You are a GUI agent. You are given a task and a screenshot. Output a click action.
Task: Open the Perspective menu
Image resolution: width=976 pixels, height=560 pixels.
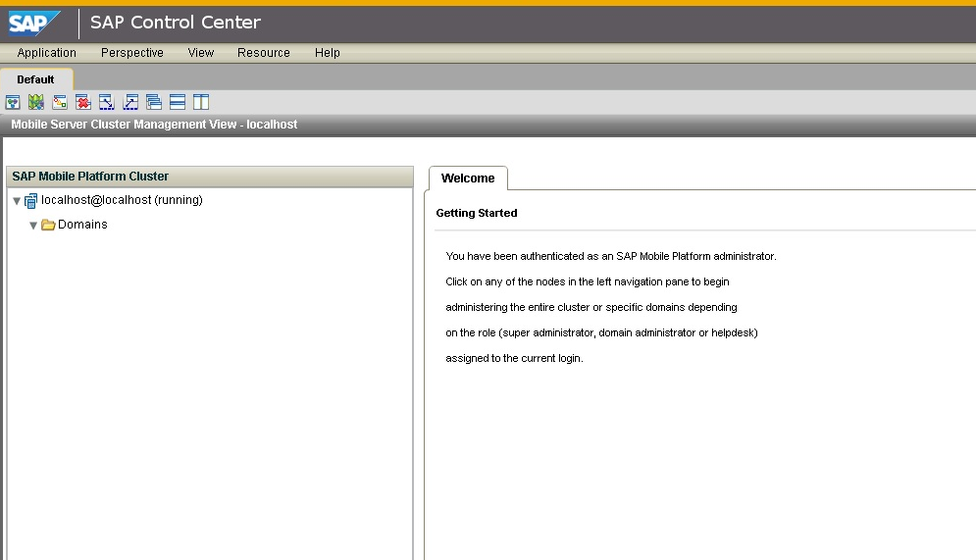point(132,53)
